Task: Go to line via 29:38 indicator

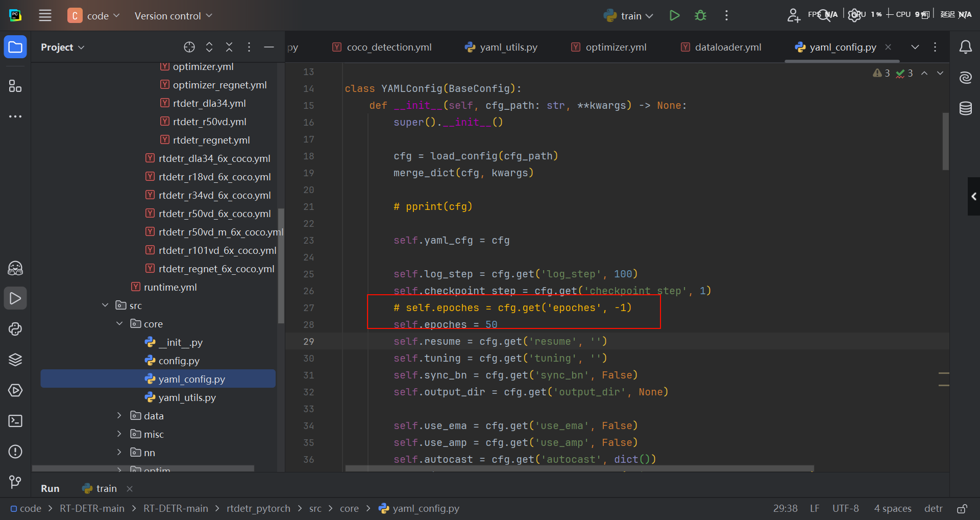Action: 785,509
